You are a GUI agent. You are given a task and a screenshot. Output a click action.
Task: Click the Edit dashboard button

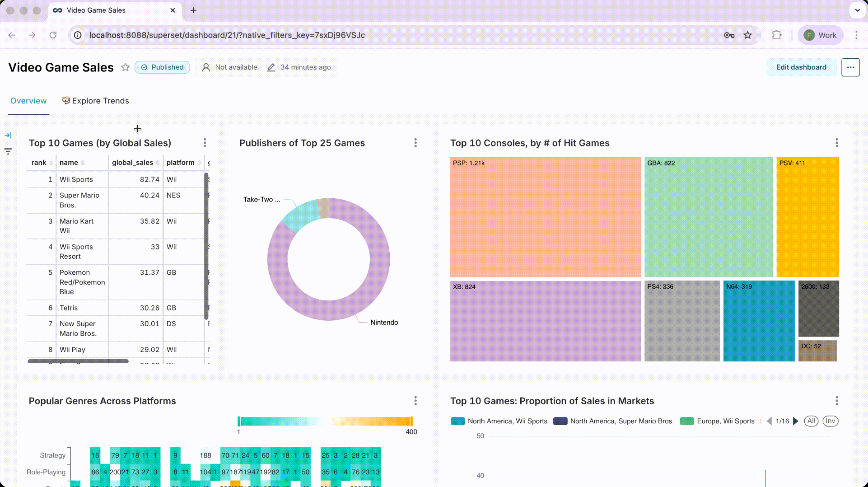pos(801,67)
